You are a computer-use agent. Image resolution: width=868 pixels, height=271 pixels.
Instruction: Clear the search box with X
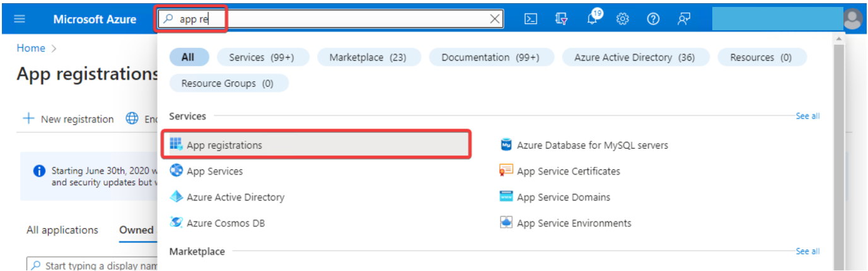(495, 19)
